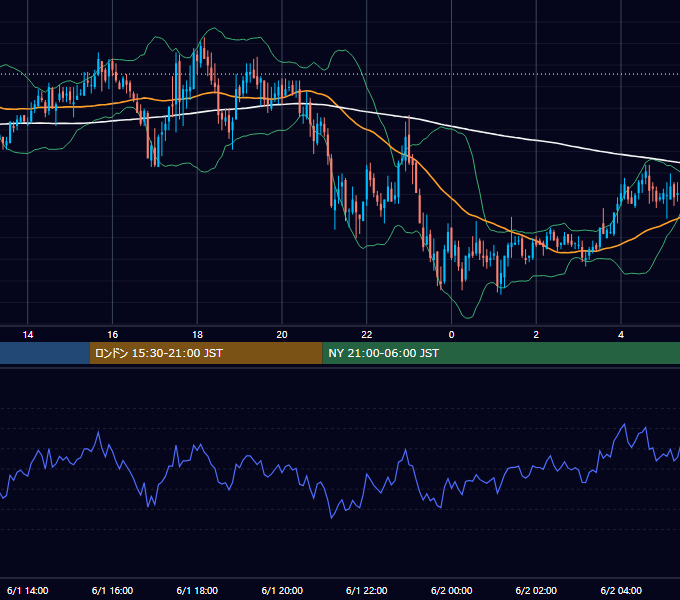Viewport: 680px width, 600px height.
Task: Click the 6/1 22:00 label on the lower axis
Action: pos(367,590)
